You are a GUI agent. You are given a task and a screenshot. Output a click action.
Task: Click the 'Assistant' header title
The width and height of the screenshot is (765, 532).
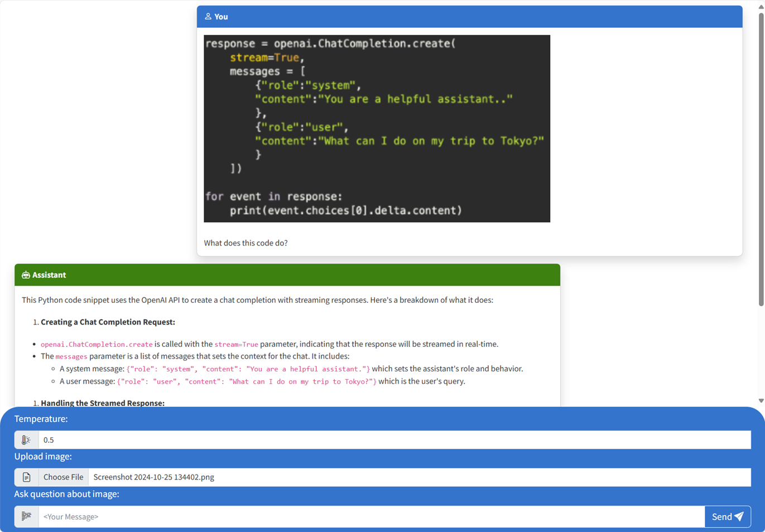point(49,275)
